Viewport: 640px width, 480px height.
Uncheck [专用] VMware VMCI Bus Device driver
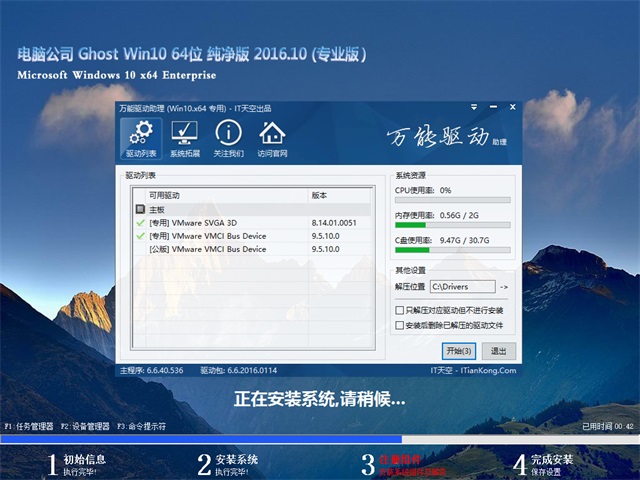(x=140, y=236)
